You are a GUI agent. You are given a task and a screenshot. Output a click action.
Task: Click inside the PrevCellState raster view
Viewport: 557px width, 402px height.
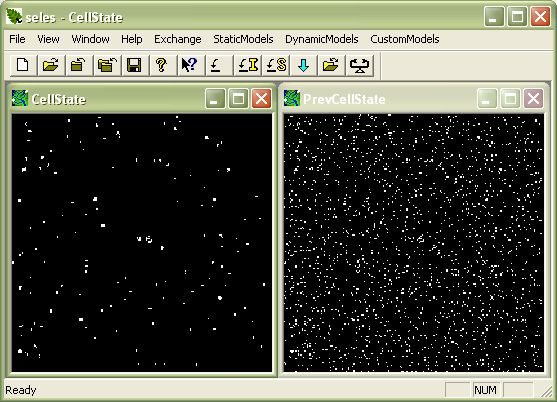pos(414,243)
